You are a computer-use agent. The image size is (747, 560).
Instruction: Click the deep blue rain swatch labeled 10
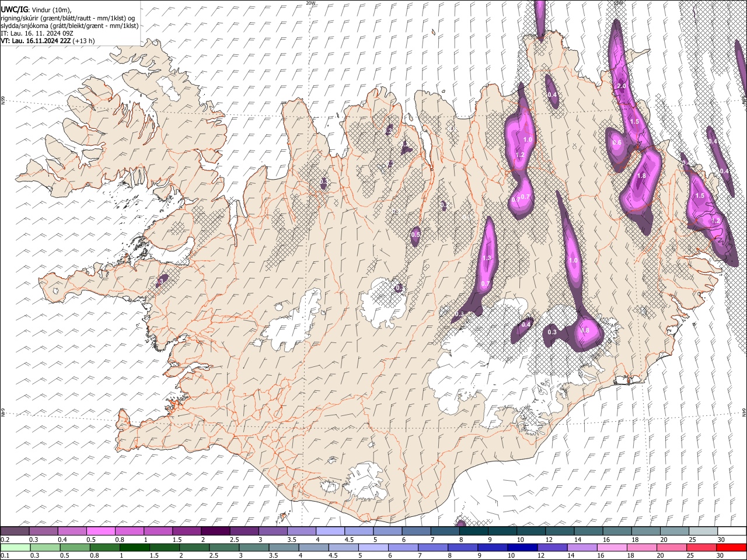point(522,547)
